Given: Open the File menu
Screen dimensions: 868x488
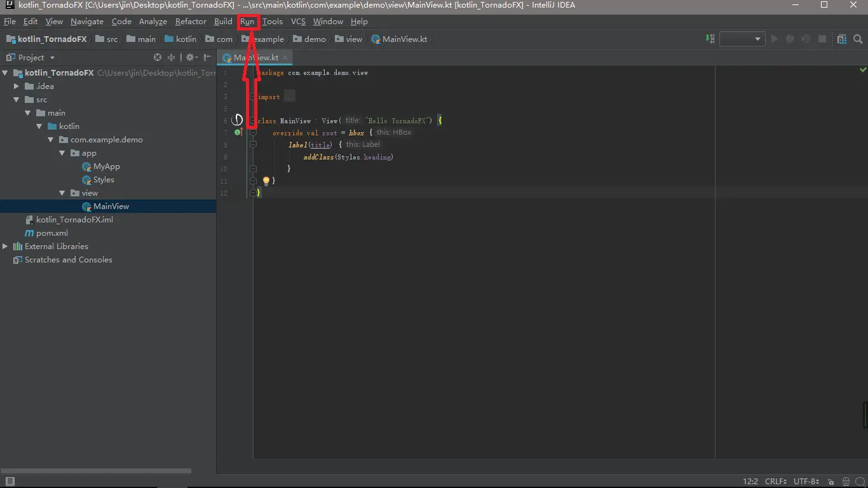Looking at the screenshot, I should click(x=10, y=22).
